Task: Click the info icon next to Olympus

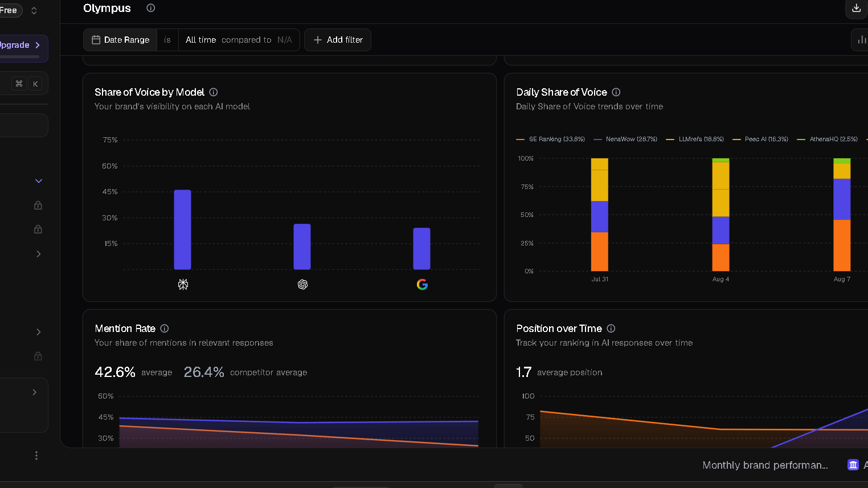Action: pos(150,8)
